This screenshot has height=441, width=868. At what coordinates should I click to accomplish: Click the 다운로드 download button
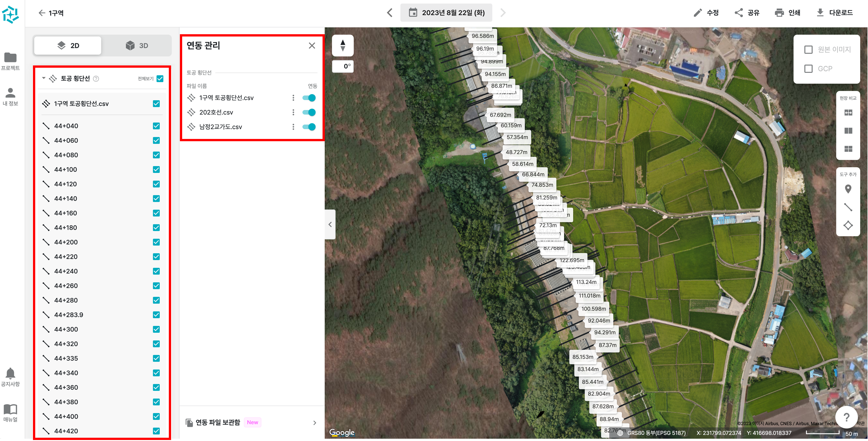(x=834, y=13)
